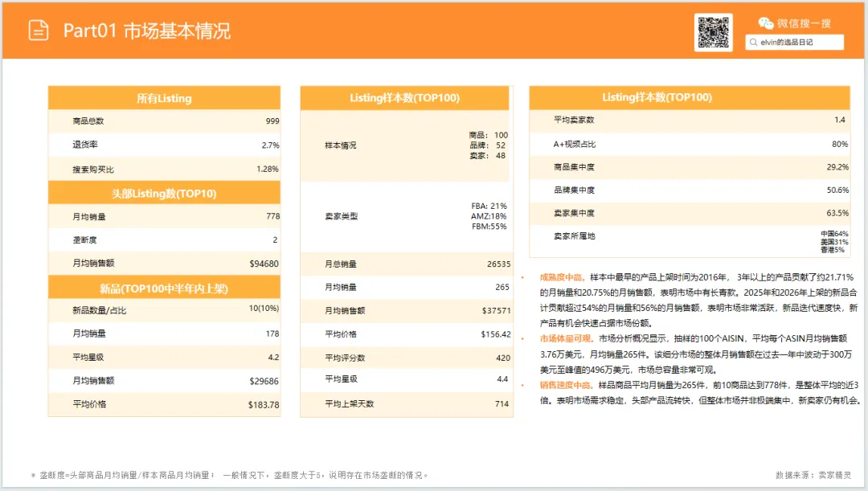
Task: Select the 月总销量 row label
Action: point(341,264)
